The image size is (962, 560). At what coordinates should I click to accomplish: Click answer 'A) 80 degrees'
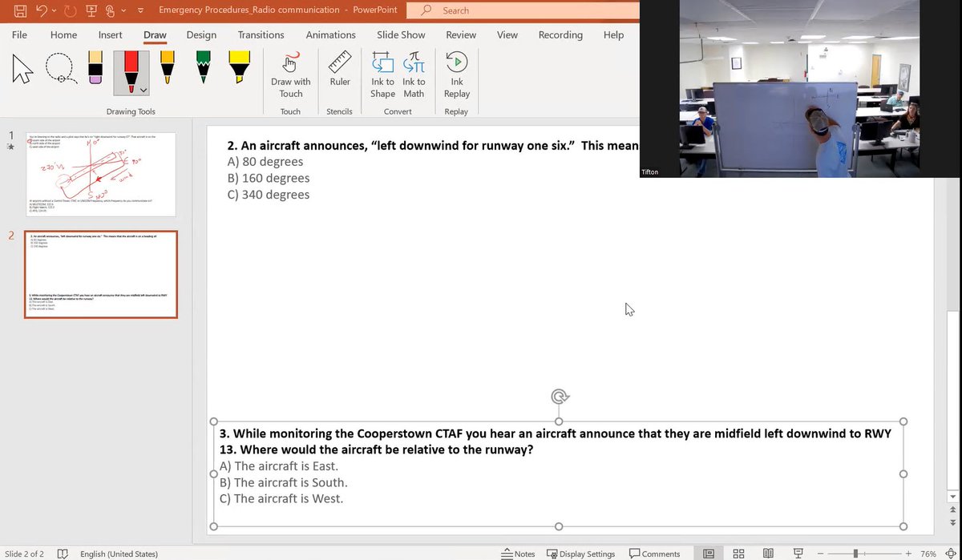(265, 161)
